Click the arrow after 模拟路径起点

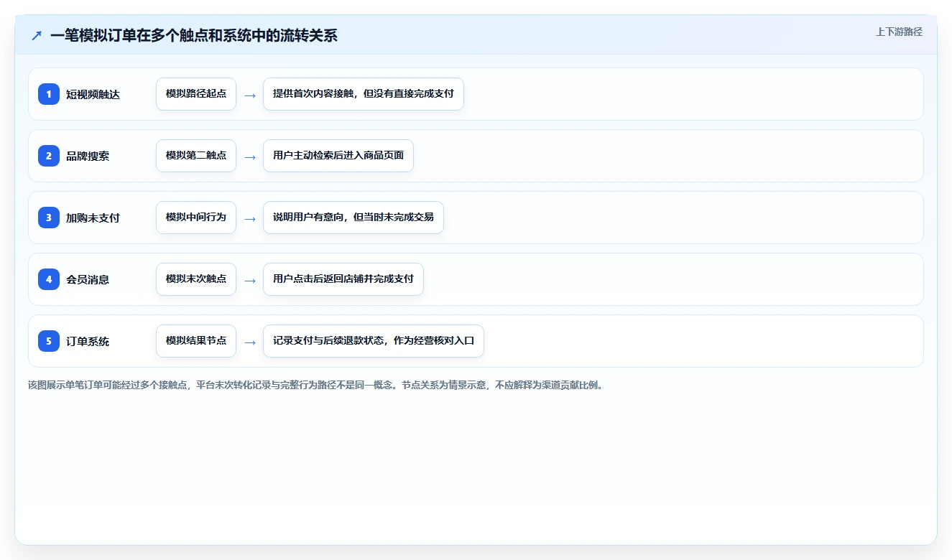[x=250, y=95]
